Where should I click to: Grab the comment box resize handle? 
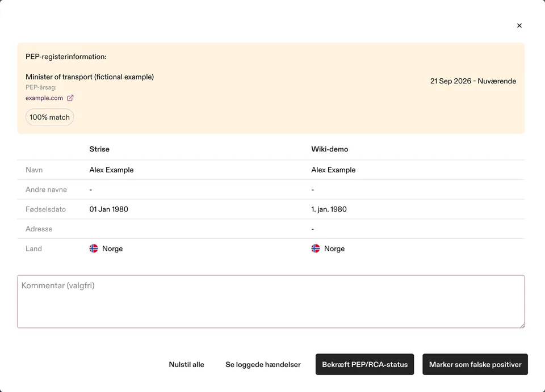point(522,325)
